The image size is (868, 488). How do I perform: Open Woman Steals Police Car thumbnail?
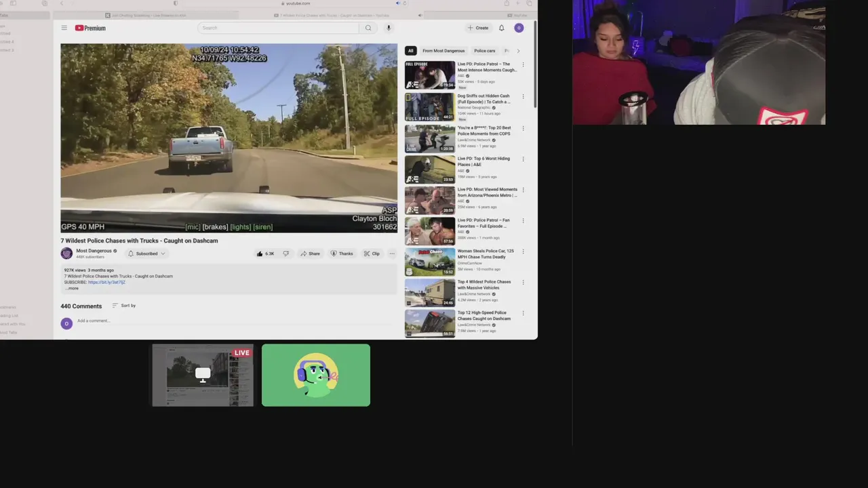coord(430,262)
